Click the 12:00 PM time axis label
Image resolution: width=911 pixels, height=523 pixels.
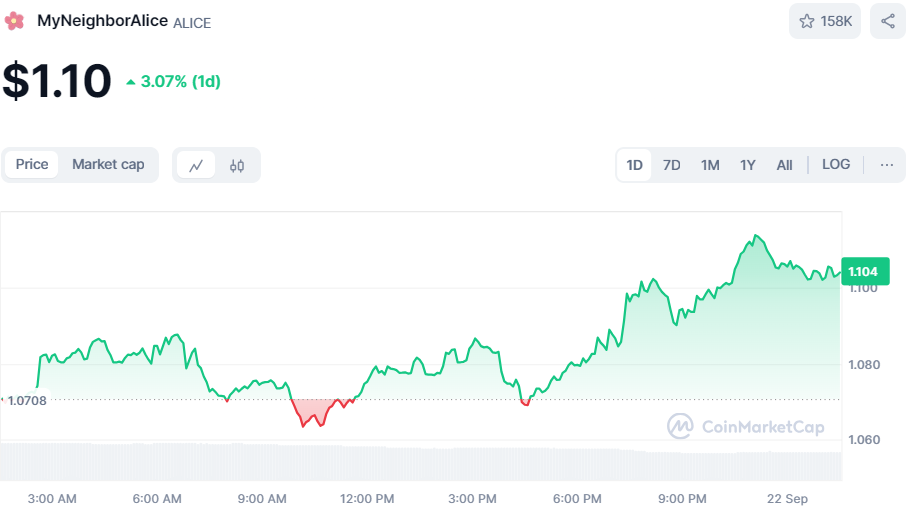367,499
